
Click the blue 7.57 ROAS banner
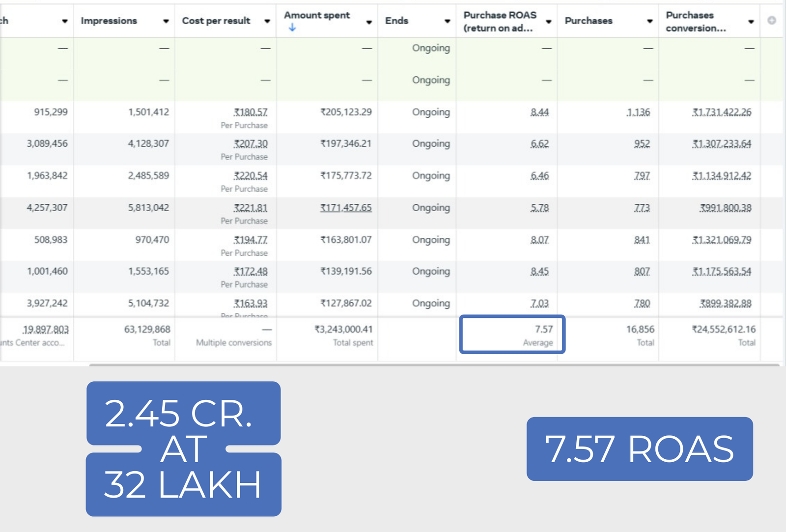[640, 449]
